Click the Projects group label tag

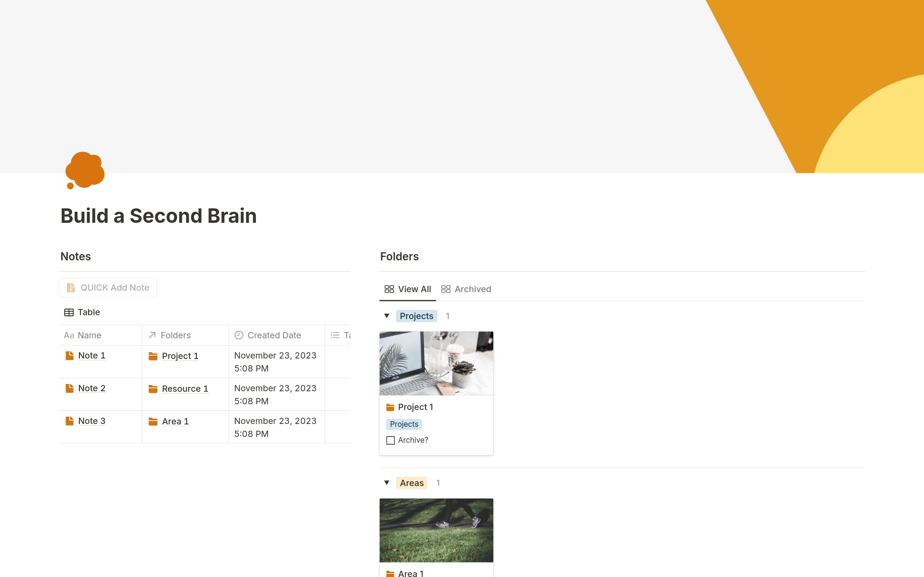pyautogui.click(x=416, y=316)
